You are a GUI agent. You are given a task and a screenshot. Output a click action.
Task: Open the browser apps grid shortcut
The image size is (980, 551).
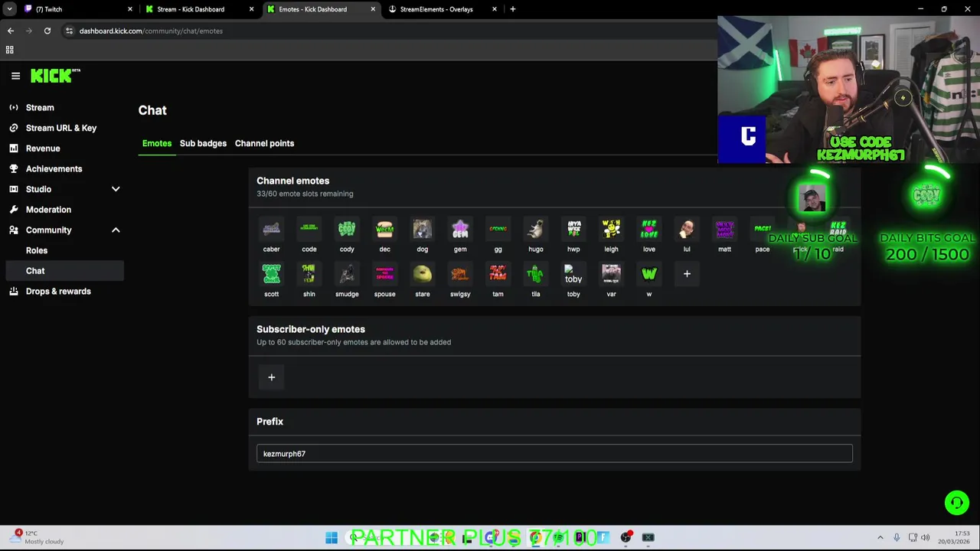click(x=10, y=50)
